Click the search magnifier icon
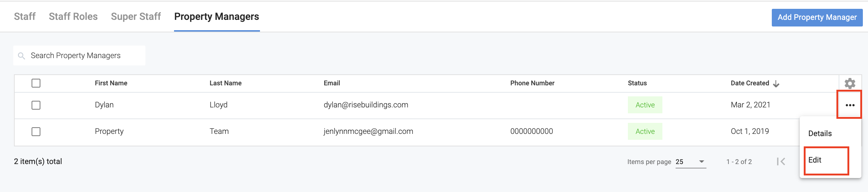 click(x=22, y=56)
